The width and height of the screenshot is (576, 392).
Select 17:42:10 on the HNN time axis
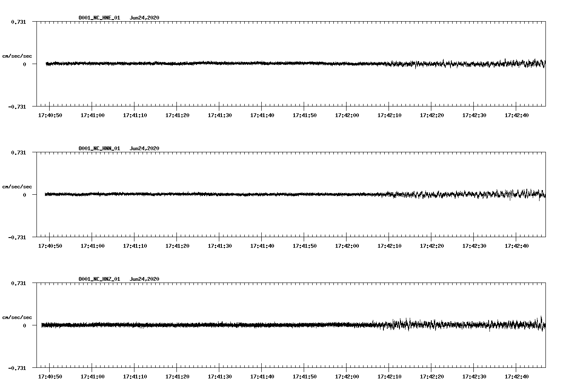tap(389, 246)
